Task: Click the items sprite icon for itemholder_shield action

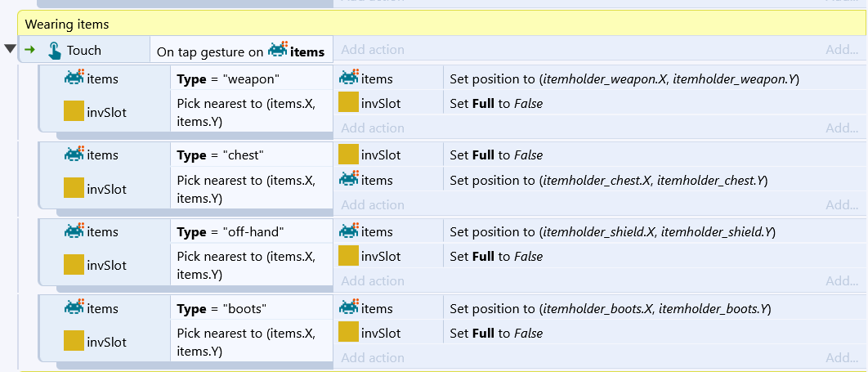Action: (349, 231)
